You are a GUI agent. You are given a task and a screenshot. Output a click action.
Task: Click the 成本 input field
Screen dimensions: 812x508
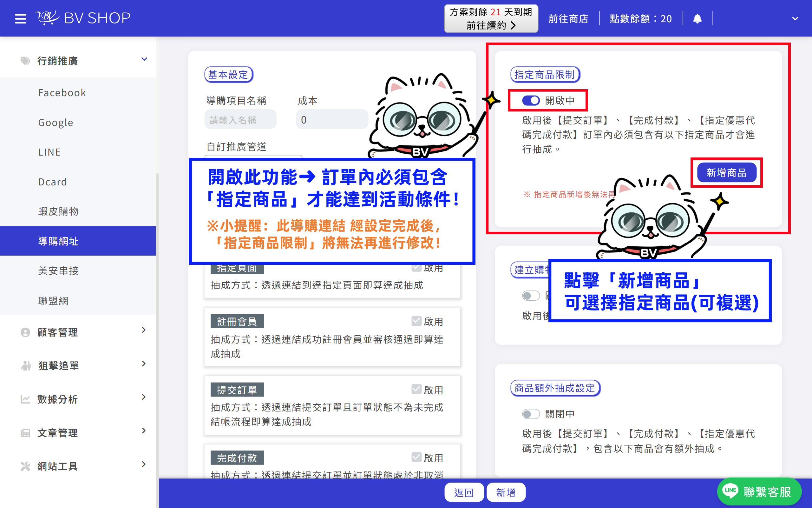[x=331, y=120]
